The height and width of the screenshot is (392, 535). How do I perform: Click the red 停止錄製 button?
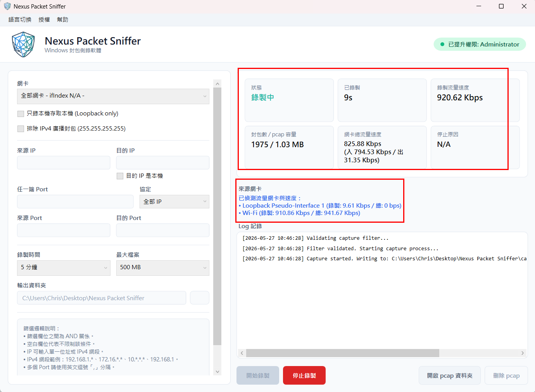[304, 375]
